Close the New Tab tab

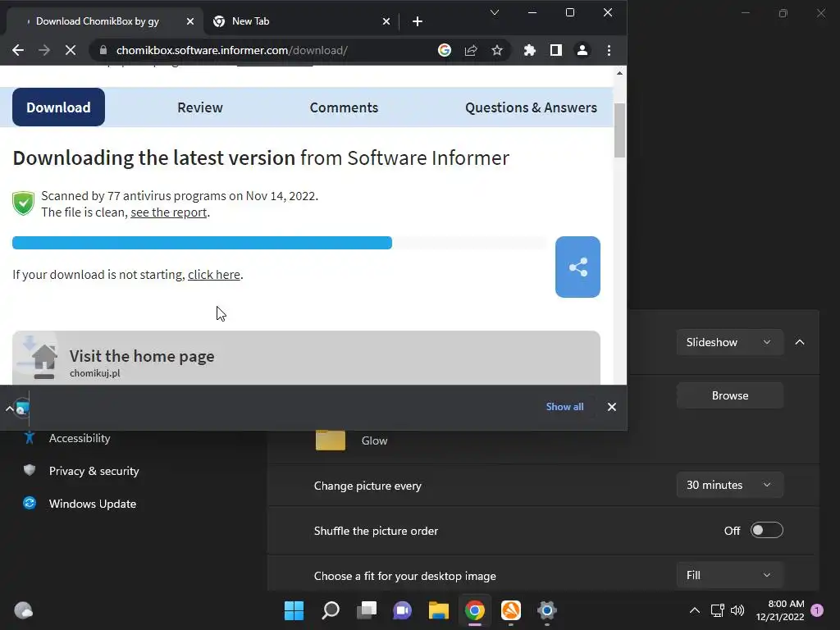(x=386, y=21)
